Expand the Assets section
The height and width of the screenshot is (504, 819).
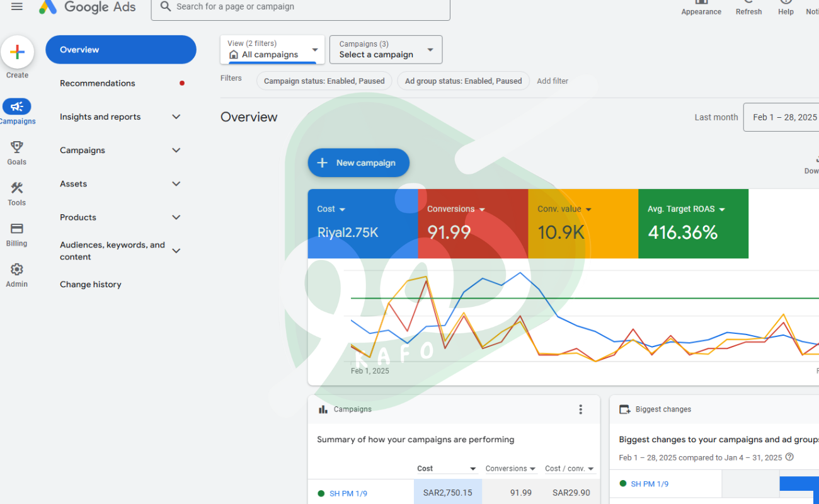(x=176, y=184)
